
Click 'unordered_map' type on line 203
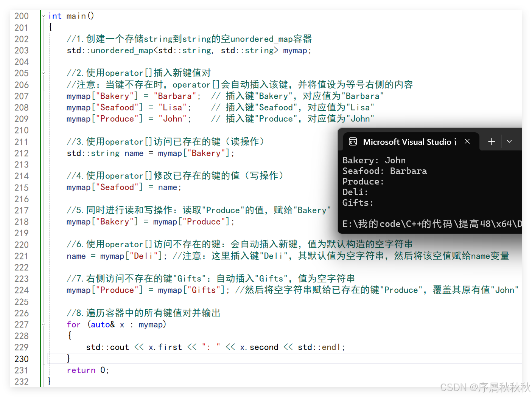(x=122, y=50)
